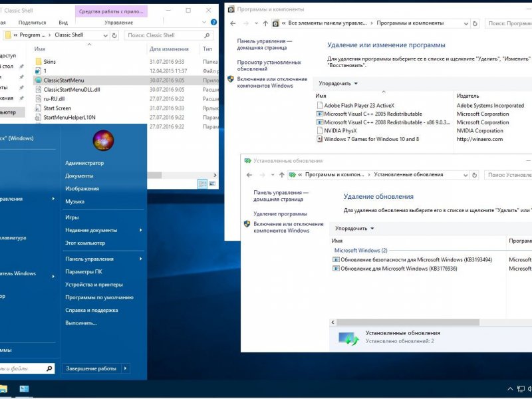Open the Вид ribbon tab
This screenshot has height=399, width=532.
pos(63,23)
